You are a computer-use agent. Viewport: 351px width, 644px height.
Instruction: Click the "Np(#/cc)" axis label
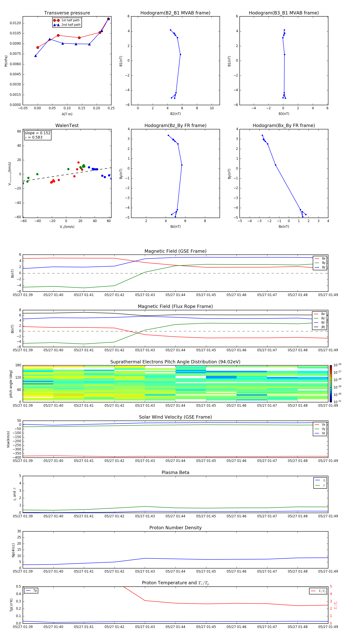pyautogui.click(x=13, y=550)
